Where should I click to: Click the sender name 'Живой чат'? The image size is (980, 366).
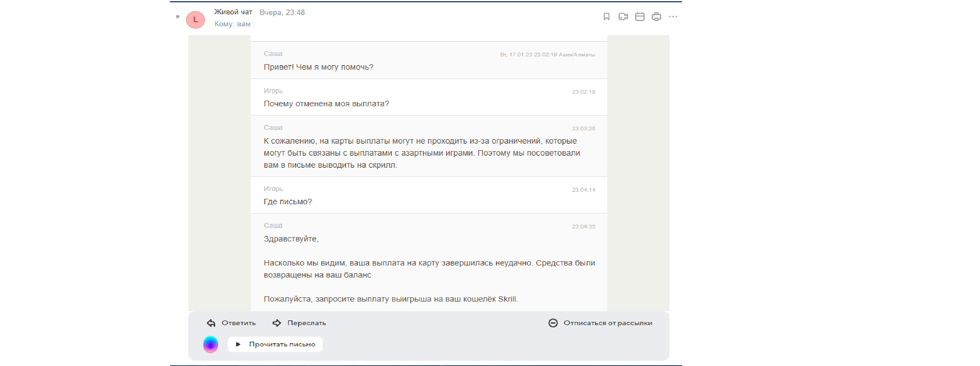pyautogui.click(x=233, y=12)
